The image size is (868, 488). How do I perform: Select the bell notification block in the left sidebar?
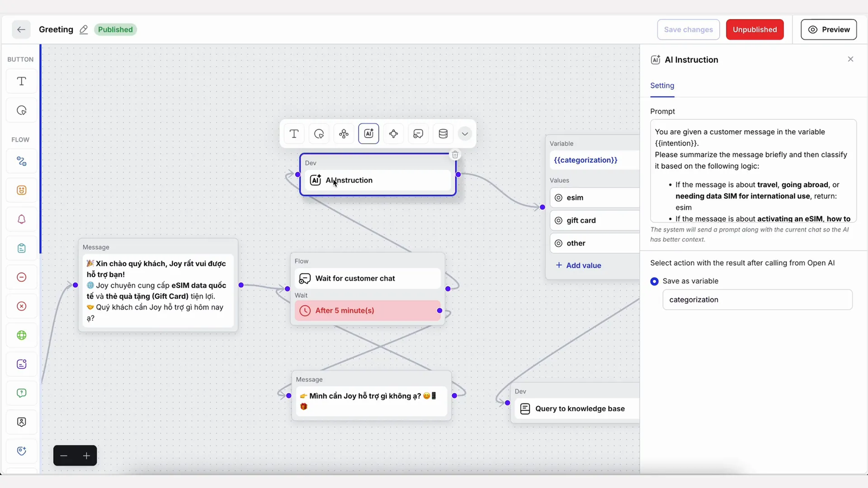22,220
